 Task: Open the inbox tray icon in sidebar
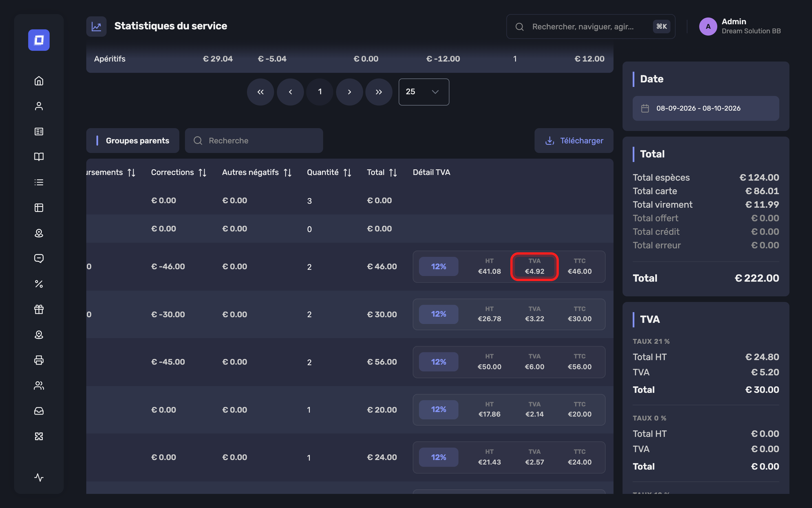pos(39,411)
